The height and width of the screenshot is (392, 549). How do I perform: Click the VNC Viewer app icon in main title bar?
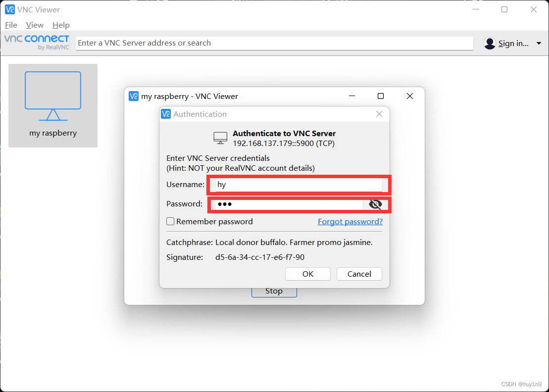point(10,9)
